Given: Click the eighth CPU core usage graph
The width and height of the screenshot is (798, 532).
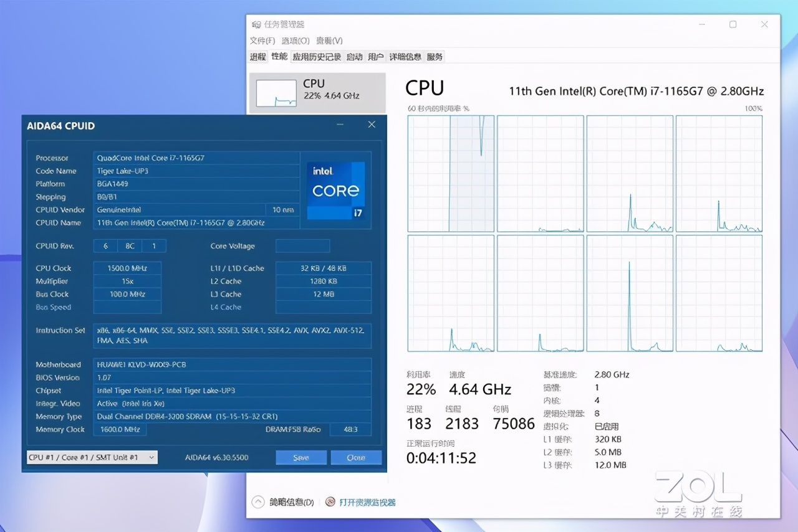Looking at the screenshot, I should pyautogui.click(x=719, y=293).
